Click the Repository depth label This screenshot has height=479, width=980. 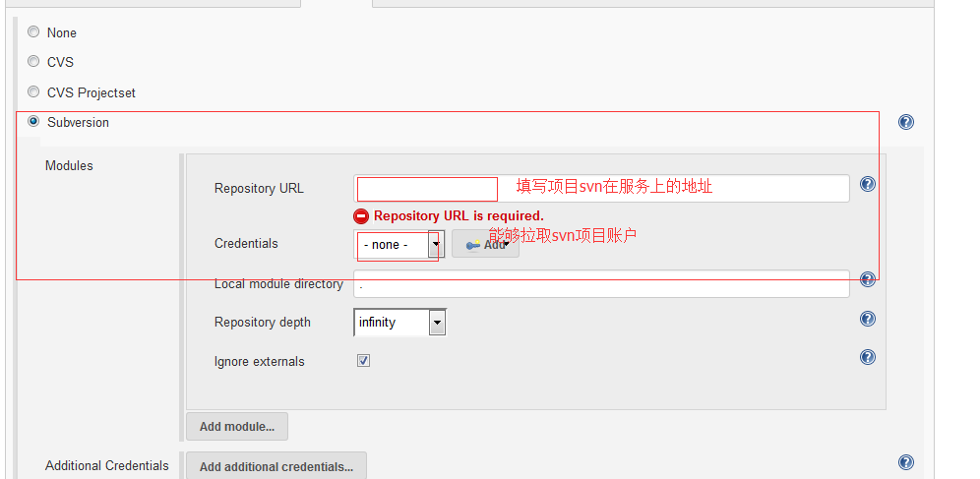(x=263, y=323)
